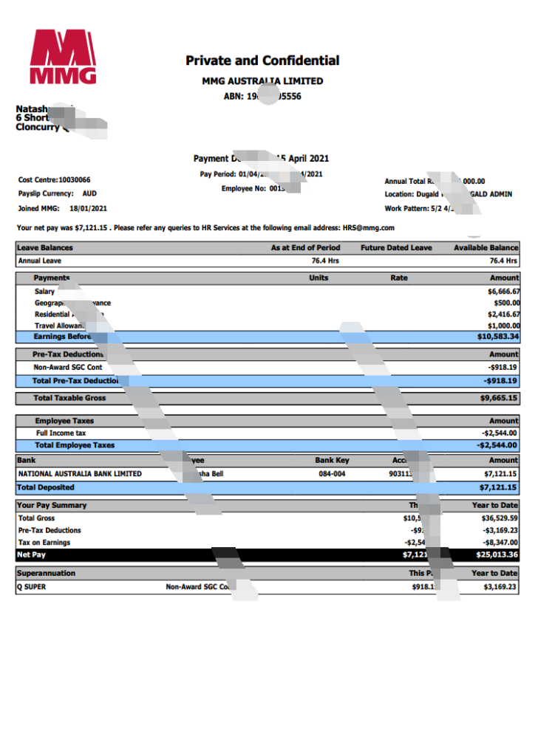Select the 'Location: Dugald' text
535x756 pixels.
point(412,194)
